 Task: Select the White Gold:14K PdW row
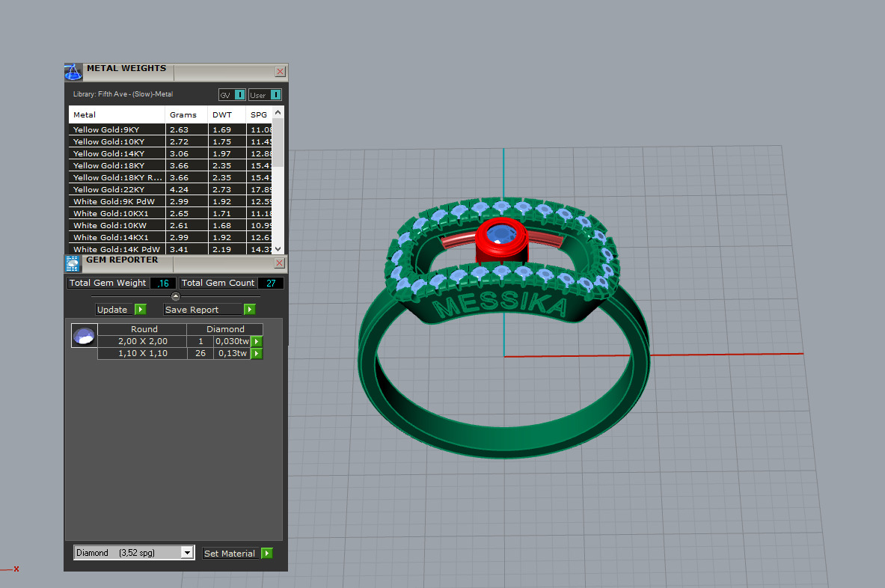pos(171,249)
